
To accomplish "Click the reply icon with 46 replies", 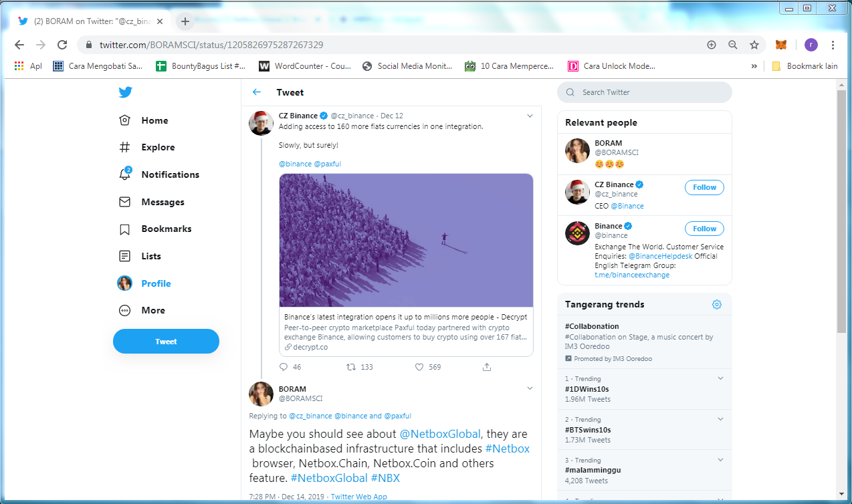I will point(284,367).
